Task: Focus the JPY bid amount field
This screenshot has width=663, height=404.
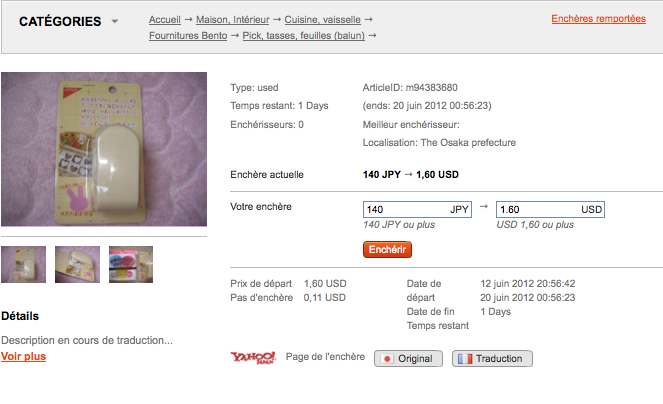Action: (x=417, y=209)
